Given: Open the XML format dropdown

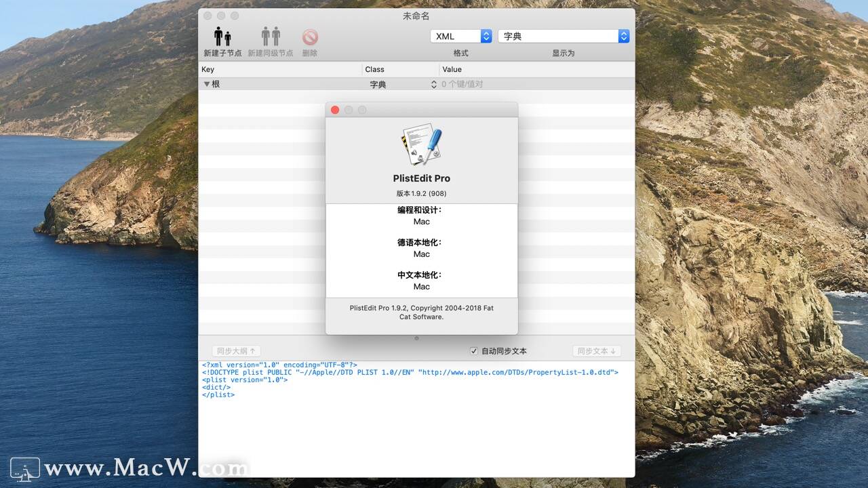Looking at the screenshot, I should (x=461, y=37).
